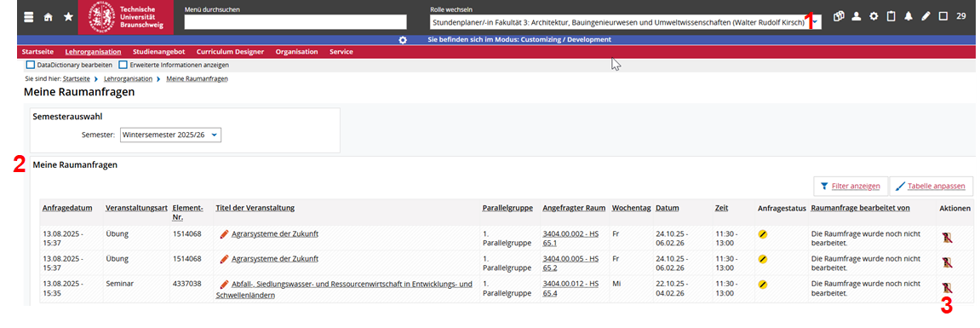Viewport: 980px width, 328px height.
Task: Delete room request for HS 65.2
Action: point(947,262)
